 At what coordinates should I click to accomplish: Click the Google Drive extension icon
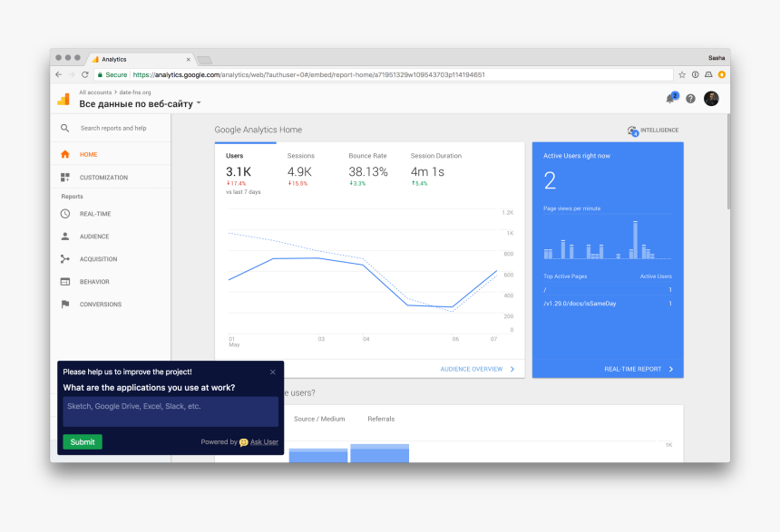tap(708, 74)
